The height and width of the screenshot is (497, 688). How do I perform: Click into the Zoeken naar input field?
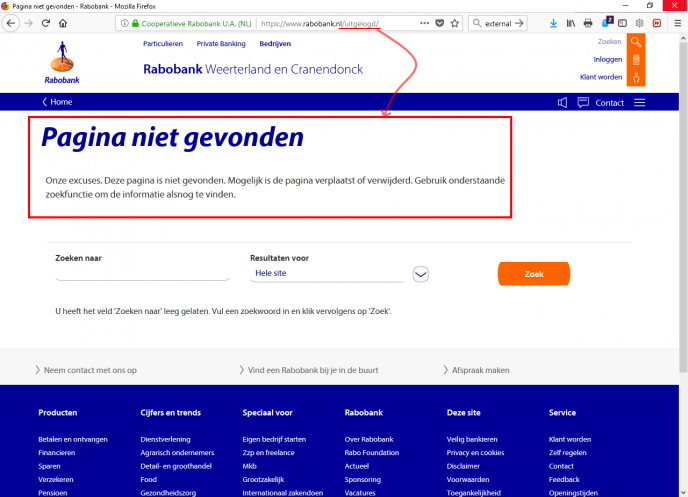point(142,273)
